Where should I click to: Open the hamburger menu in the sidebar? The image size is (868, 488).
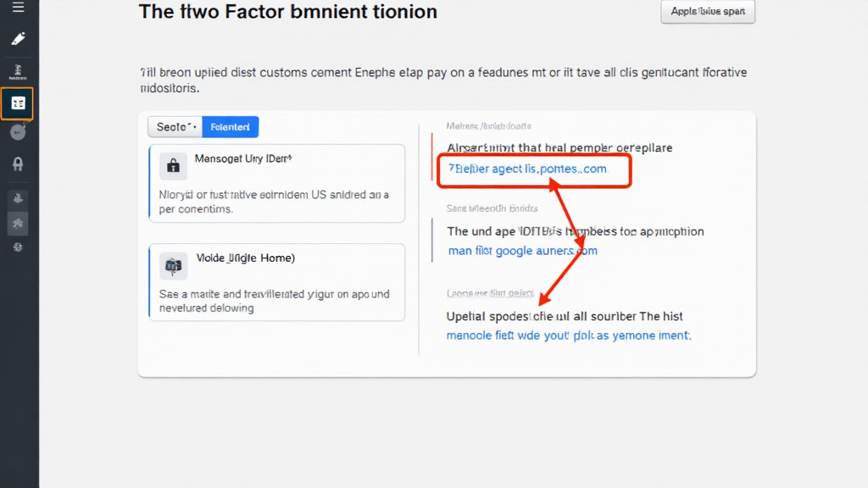(x=18, y=8)
